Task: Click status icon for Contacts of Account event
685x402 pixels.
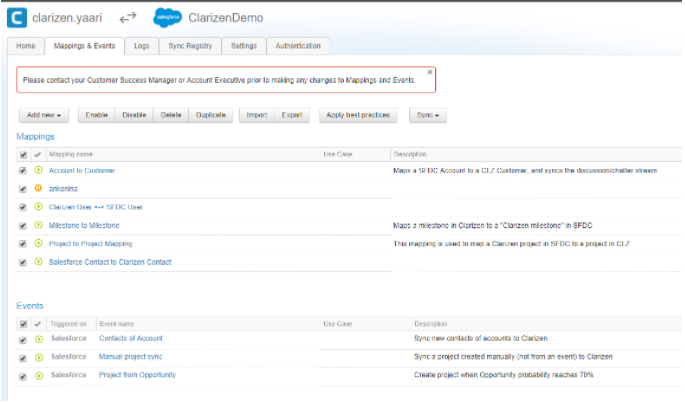Action: coord(39,339)
